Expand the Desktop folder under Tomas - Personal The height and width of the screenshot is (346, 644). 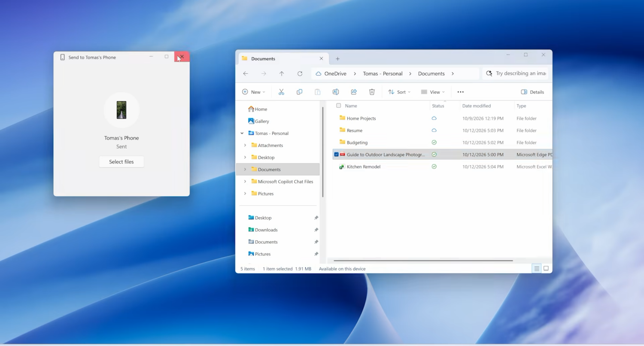click(245, 157)
